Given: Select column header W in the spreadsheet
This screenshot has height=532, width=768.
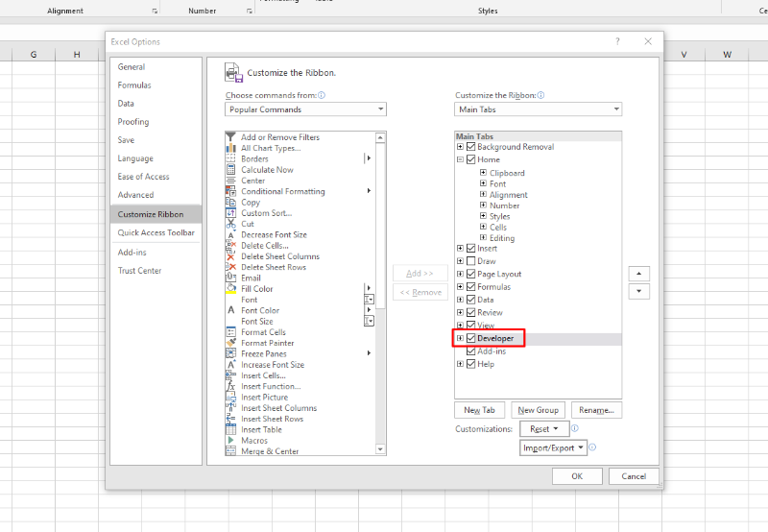Looking at the screenshot, I should pyautogui.click(x=727, y=55).
